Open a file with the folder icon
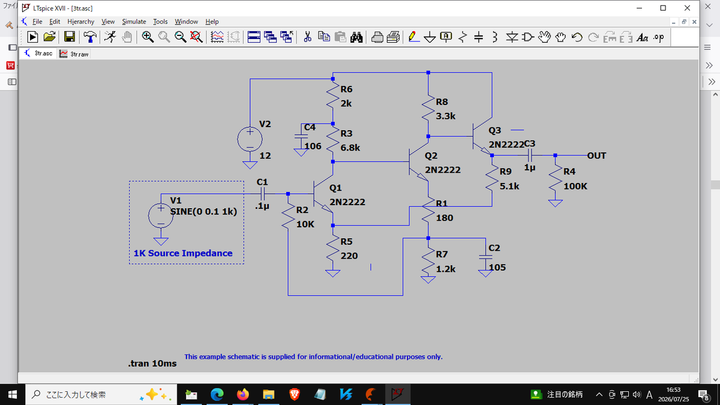720x405 pixels. 49,37
